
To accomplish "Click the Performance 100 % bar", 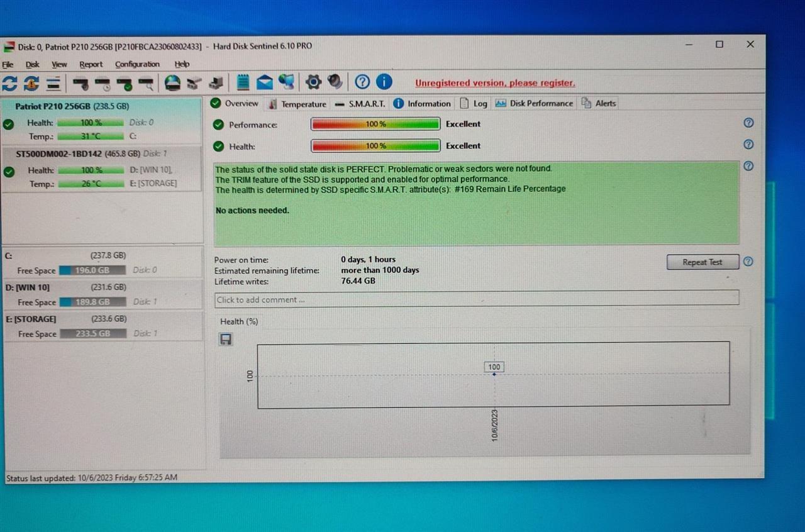I will 375,124.
